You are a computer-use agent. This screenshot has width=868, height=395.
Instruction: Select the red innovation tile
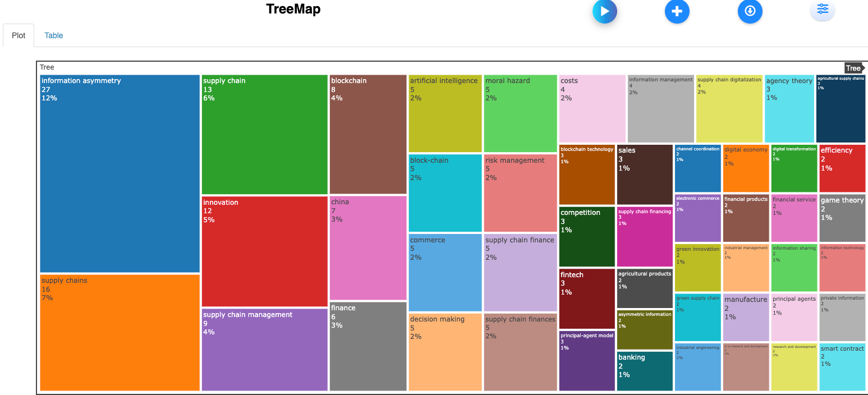[264, 251]
